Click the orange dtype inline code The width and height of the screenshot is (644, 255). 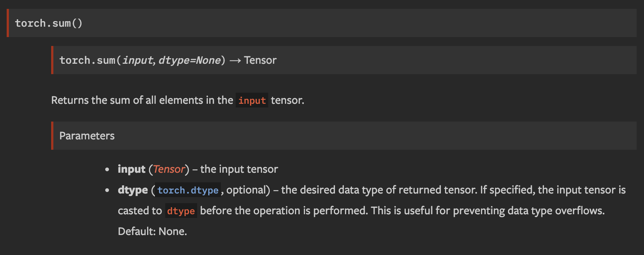[181, 211]
